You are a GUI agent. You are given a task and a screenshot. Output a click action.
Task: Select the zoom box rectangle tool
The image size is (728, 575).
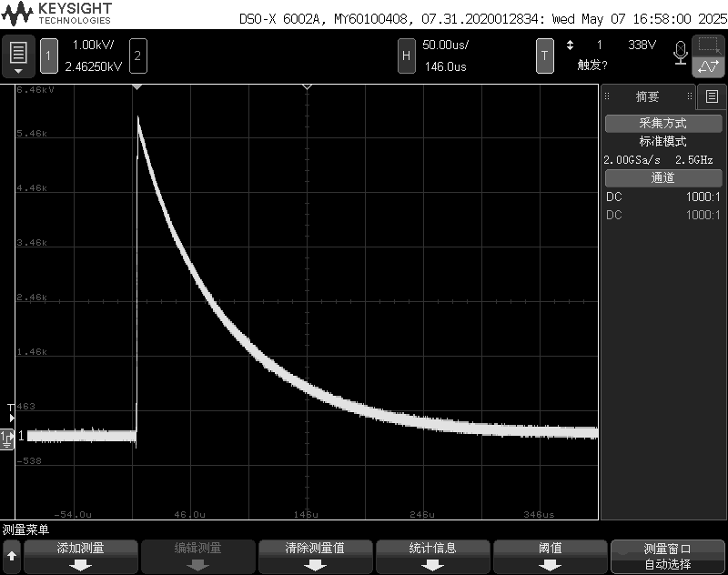point(709,45)
